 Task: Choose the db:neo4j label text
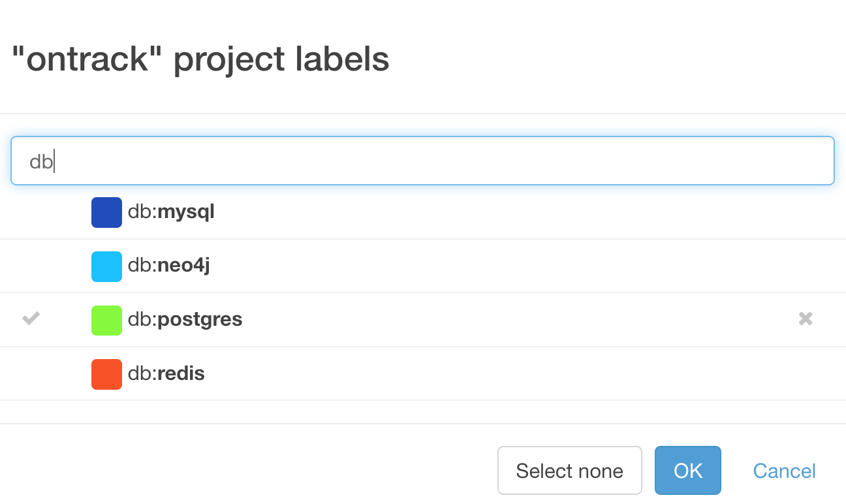pyautogui.click(x=168, y=266)
